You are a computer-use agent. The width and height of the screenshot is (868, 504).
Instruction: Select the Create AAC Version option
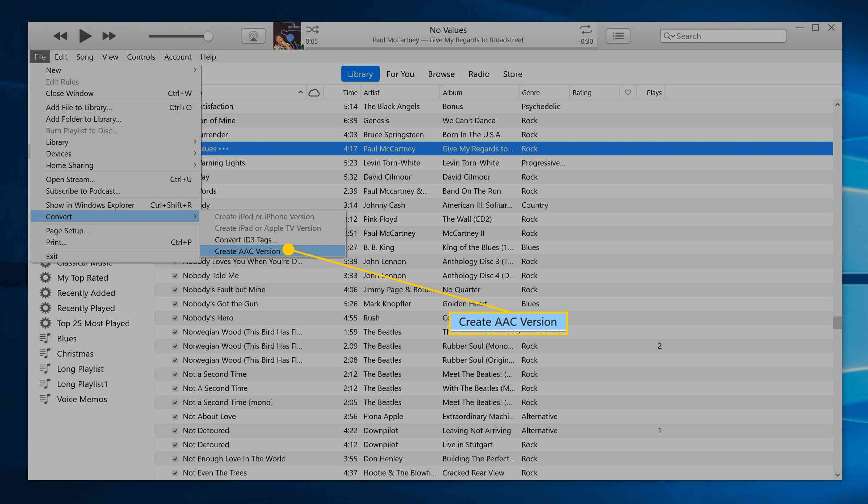click(x=247, y=251)
